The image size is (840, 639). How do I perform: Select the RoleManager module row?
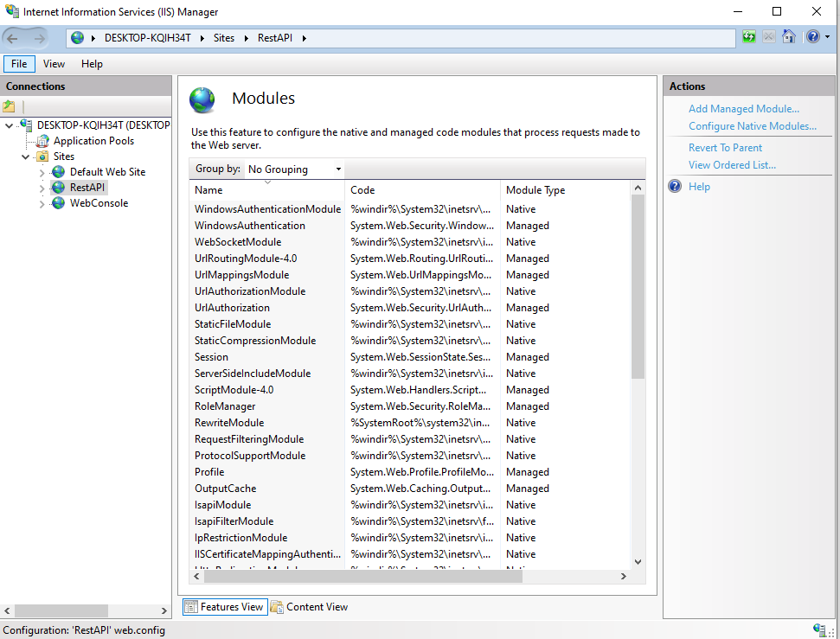pos(410,406)
